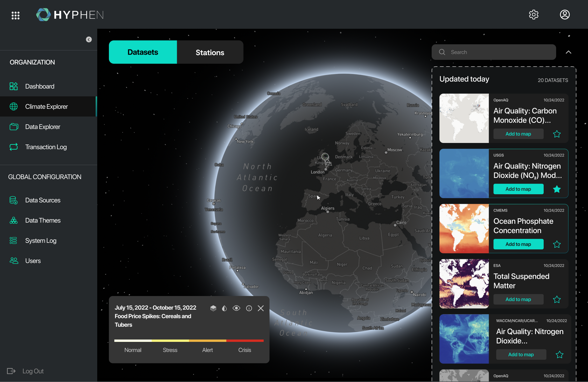Click the Dashboard icon in sidebar
588x382 pixels.
[x=13, y=86]
